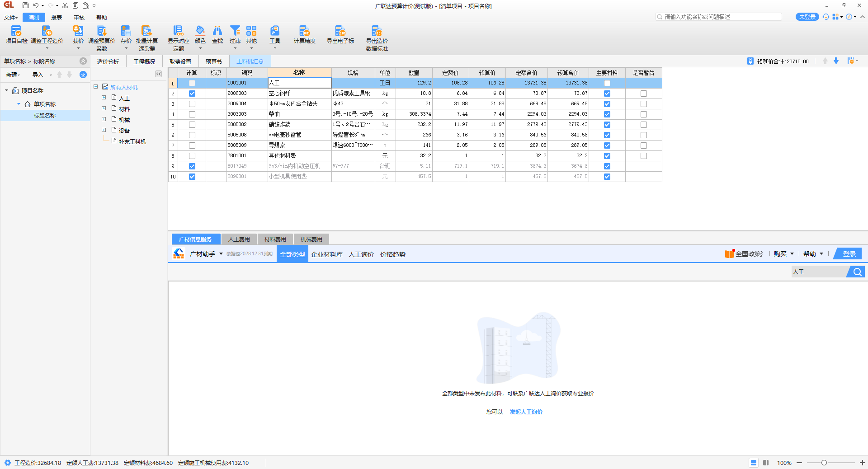Screen dimensions: 868x469
Task: Open the 报表 ribbon tab
Action: (x=57, y=17)
